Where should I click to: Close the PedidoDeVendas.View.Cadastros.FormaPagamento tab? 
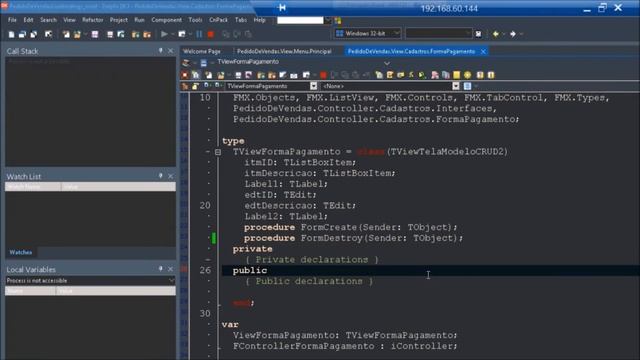(483, 51)
